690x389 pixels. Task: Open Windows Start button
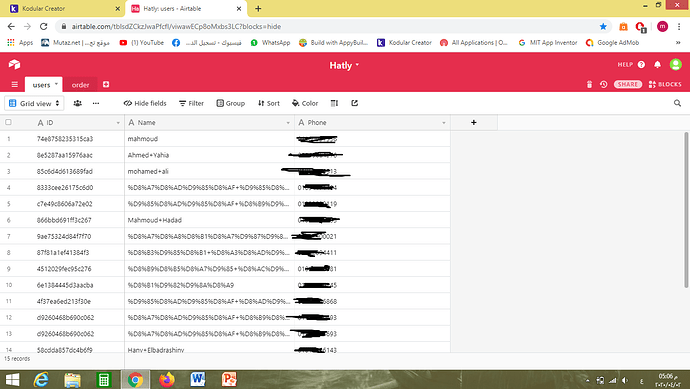12,379
